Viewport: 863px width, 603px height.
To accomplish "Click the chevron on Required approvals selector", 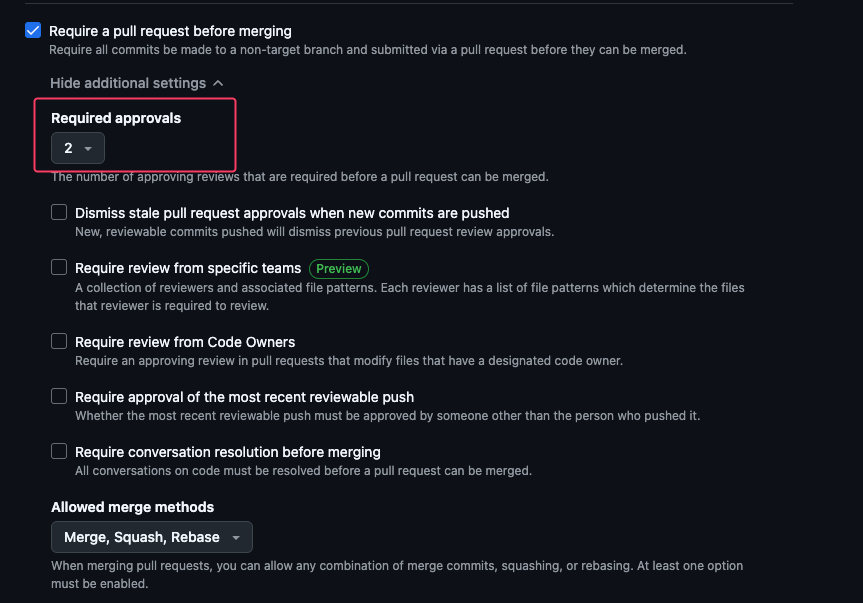I will [90, 147].
